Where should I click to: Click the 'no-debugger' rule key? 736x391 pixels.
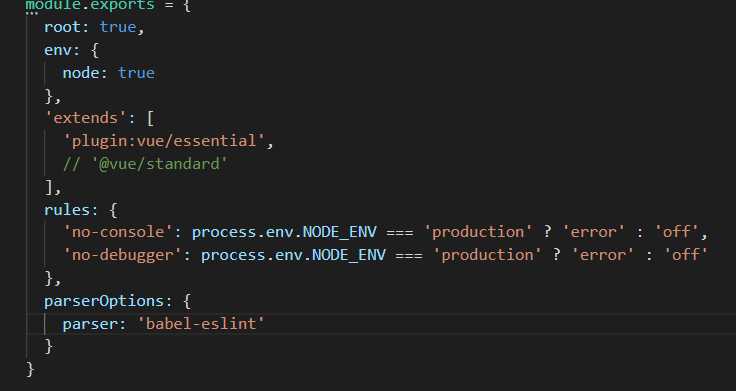click(123, 255)
